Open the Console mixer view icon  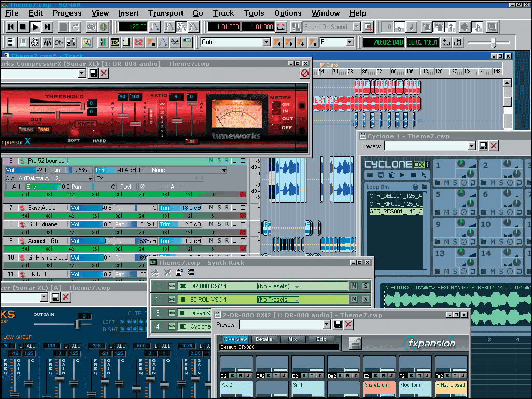(103, 42)
